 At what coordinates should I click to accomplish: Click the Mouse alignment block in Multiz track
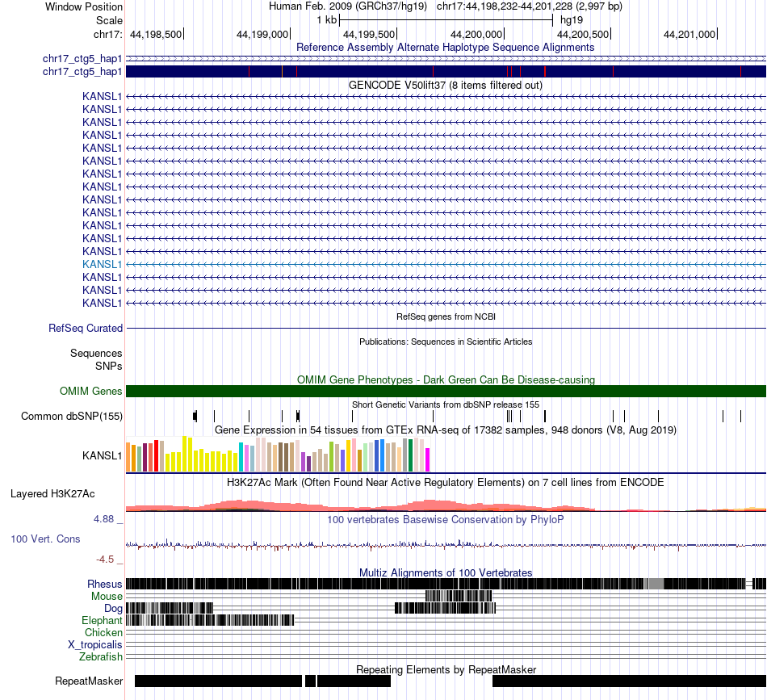(459, 596)
